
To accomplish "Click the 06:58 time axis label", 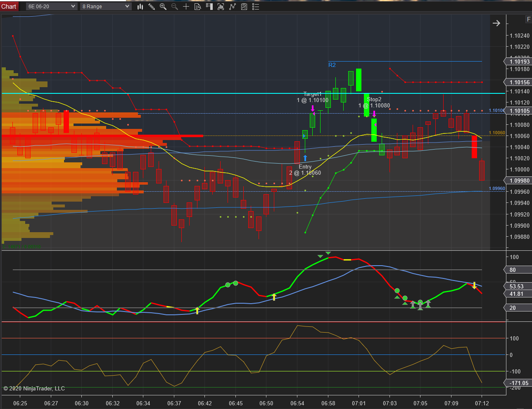I will pyautogui.click(x=328, y=403).
